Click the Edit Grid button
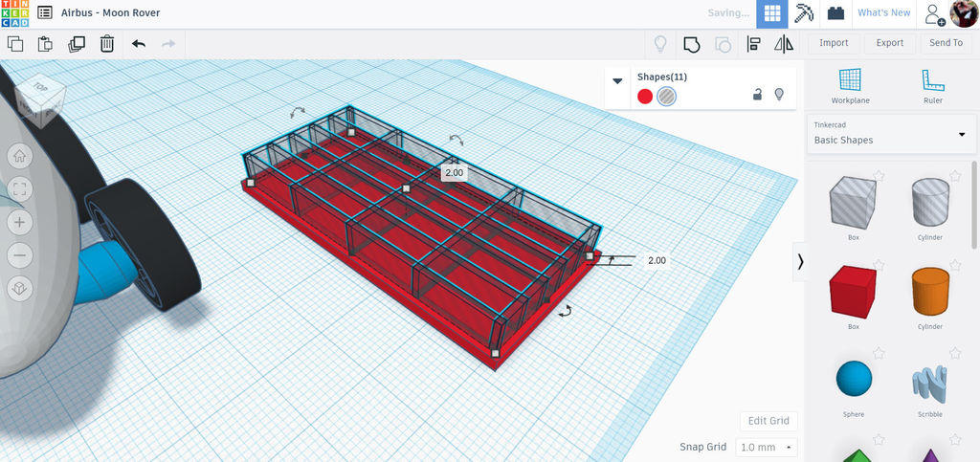This screenshot has width=980, height=462. pos(768,421)
